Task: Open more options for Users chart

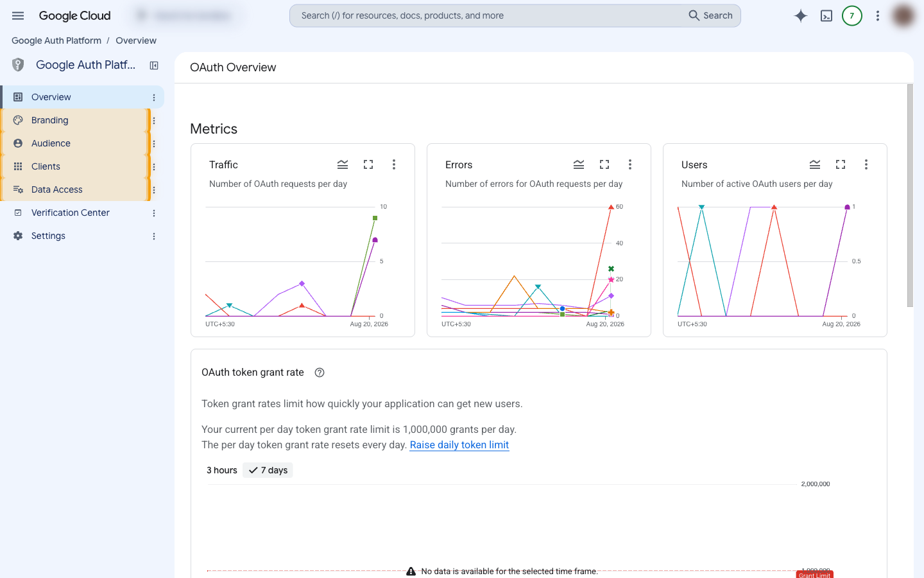Action: pyautogui.click(x=866, y=164)
